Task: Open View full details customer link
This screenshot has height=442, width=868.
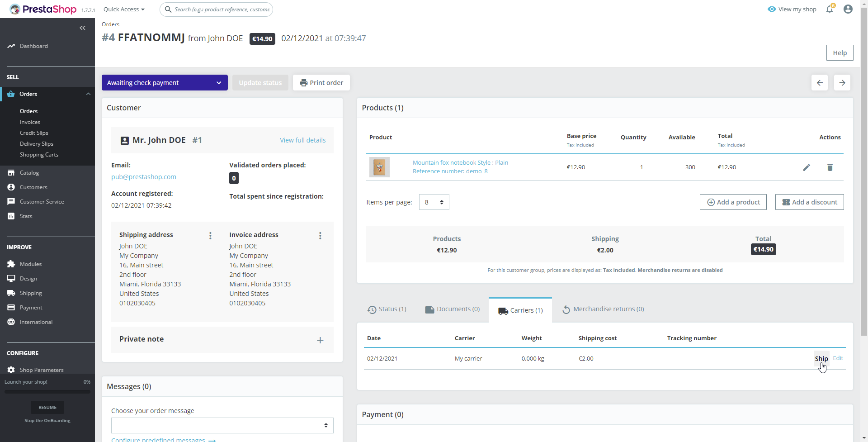Action: pyautogui.click(x=303, y=140)
